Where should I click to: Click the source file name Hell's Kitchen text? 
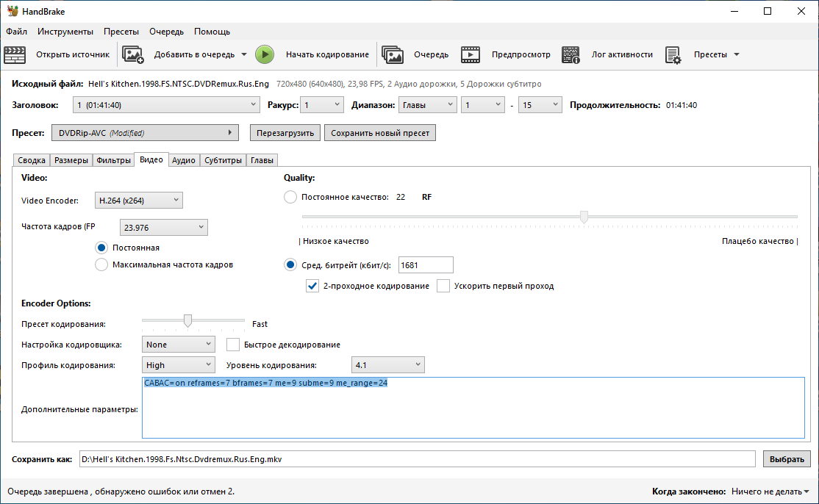pyautogui.click(x=179, y=84)
